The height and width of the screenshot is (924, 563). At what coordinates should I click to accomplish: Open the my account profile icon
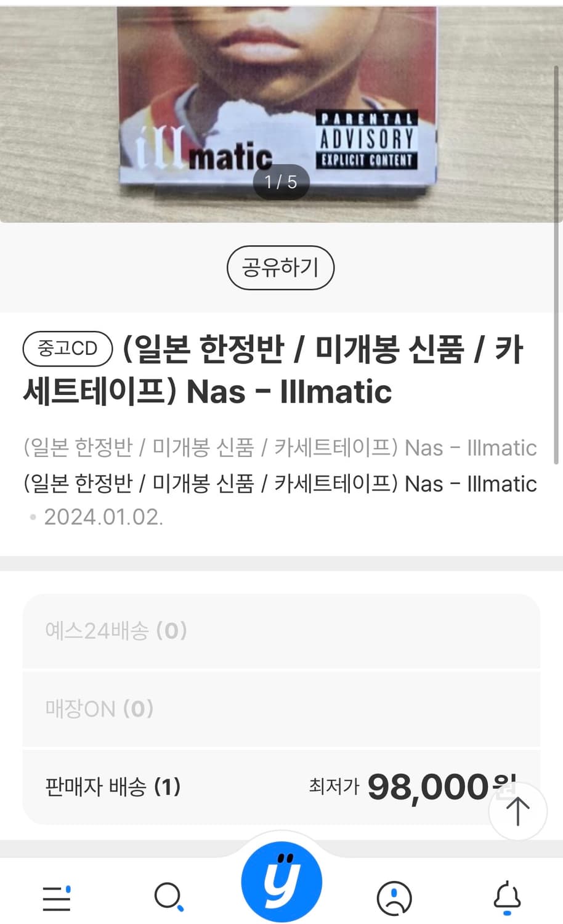(394, 898)
